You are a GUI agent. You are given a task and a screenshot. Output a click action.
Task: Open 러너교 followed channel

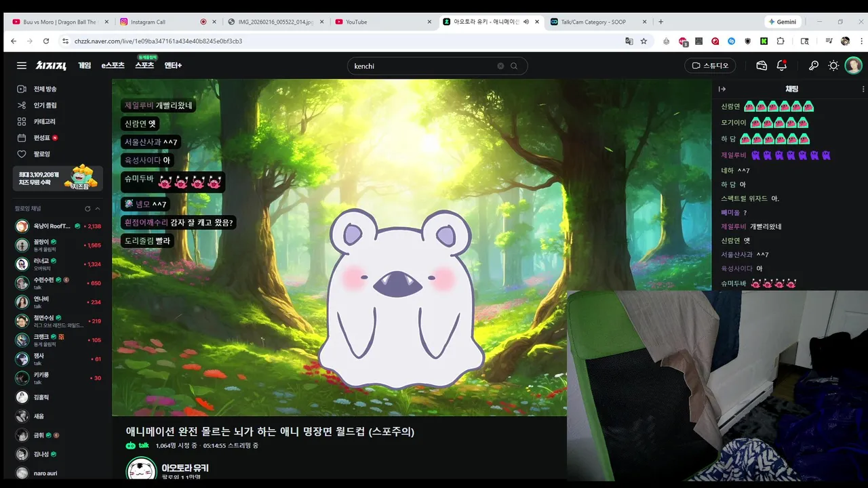click(58, 264)
